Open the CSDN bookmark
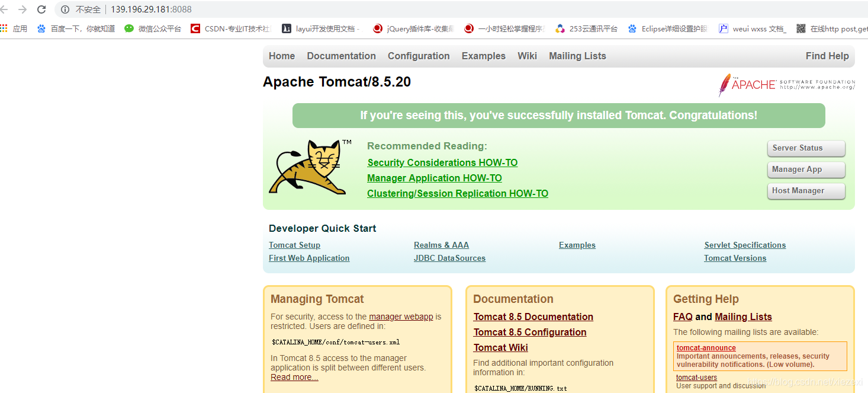Image resolution: width=868 pixels, height=393 pixels. click(x=231, y=28)
